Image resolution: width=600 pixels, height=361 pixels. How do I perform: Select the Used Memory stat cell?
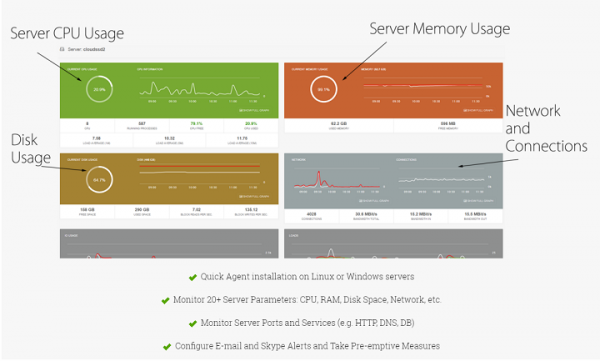339,126
